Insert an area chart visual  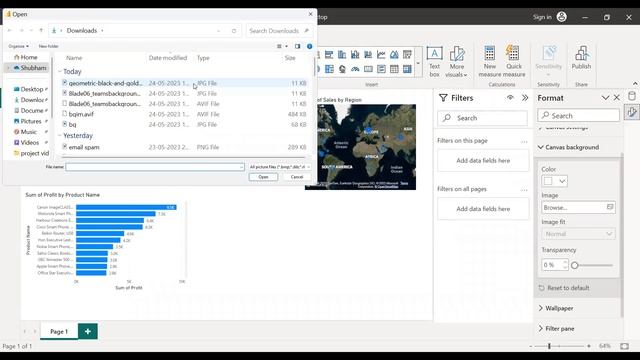(394, 55)
